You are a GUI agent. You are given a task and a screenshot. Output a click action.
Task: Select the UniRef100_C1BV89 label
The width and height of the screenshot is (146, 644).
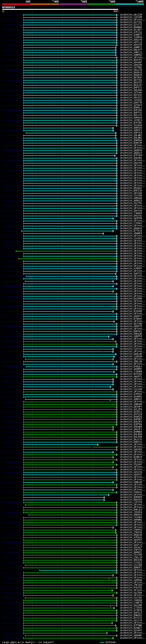click(131, 357)
